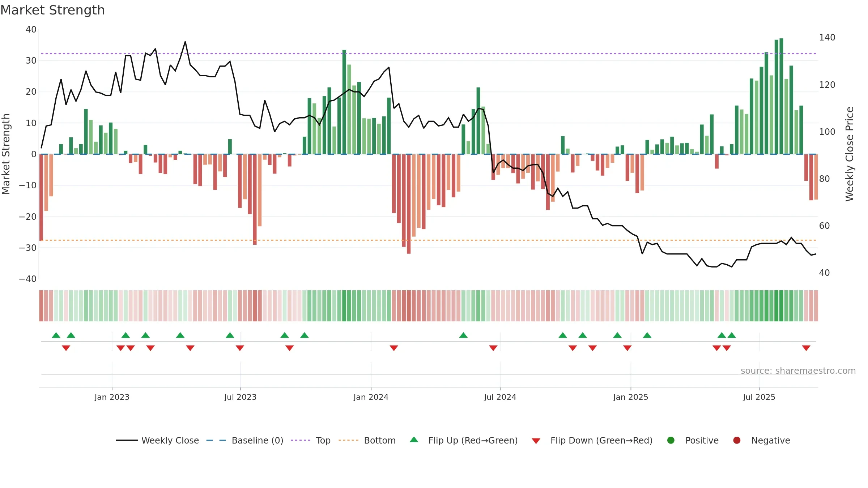The image size is (868, 488).
Task: Toggle the Baseline (0) legend entry
Action: (x=245, y=440)
